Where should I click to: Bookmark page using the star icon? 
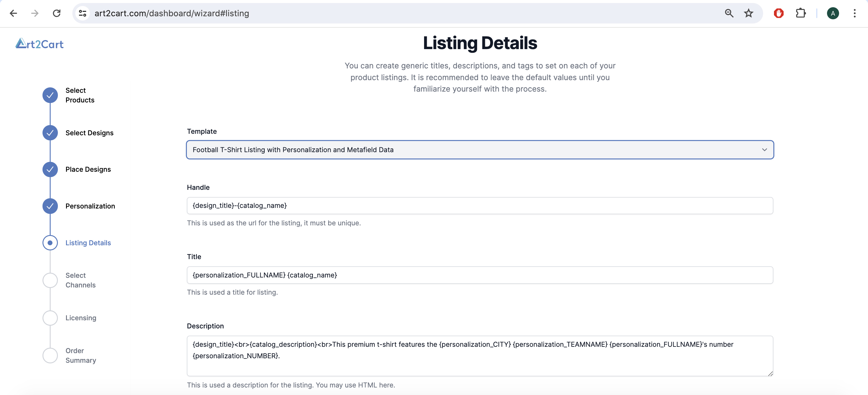[x=748, y=13]
